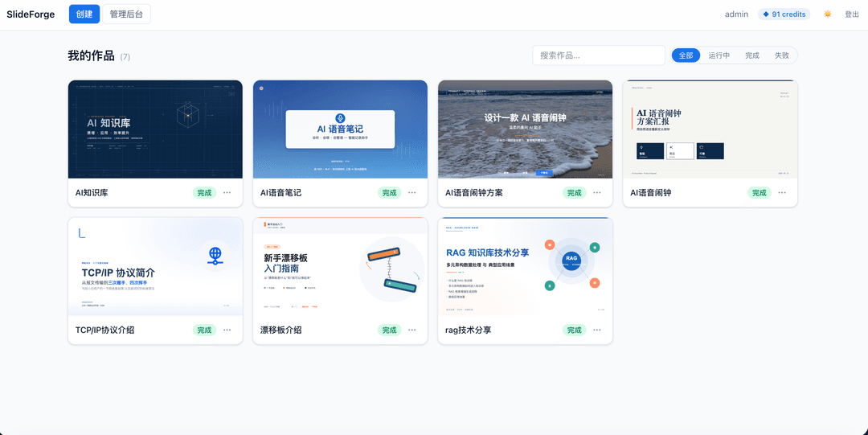The image size is (868, 435).
Task: Filter works by 完成 tab
Action: tap(751, 55)
